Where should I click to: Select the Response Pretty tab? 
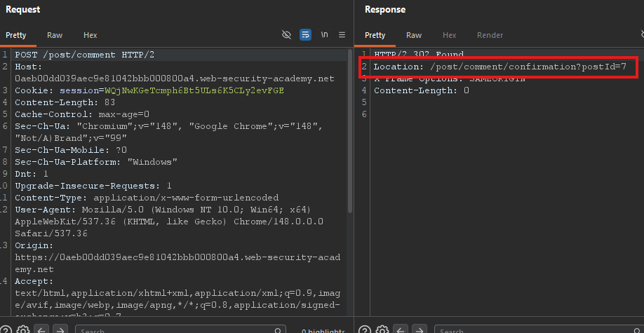pyautogui.click(x=375, y=35)
